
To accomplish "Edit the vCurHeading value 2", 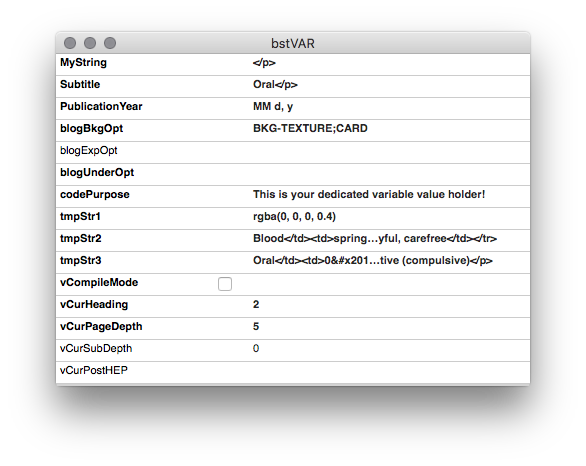I will (256, 305).
